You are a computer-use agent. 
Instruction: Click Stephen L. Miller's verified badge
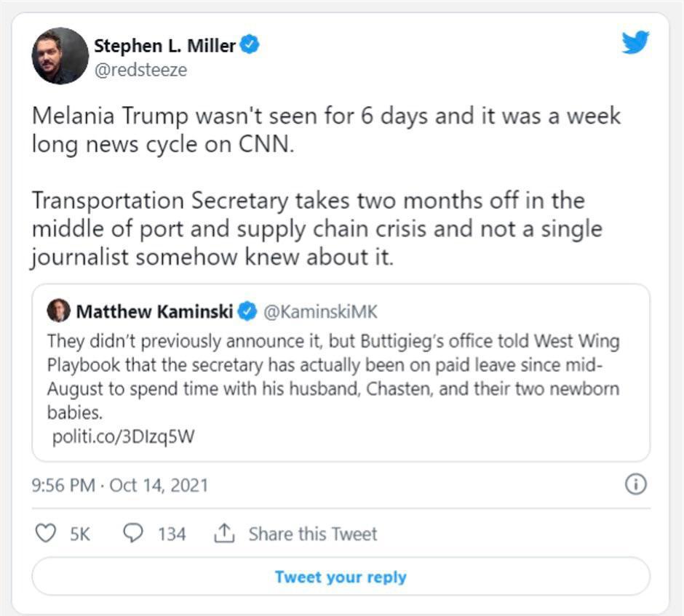coord(250,45)
